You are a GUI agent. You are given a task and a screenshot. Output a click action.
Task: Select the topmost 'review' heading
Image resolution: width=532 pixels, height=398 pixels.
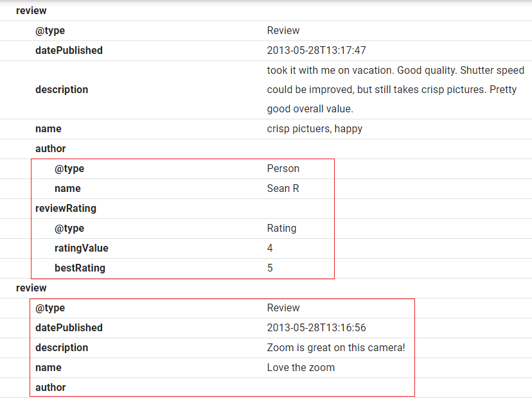pyautogui.click(x=31, y=10)
